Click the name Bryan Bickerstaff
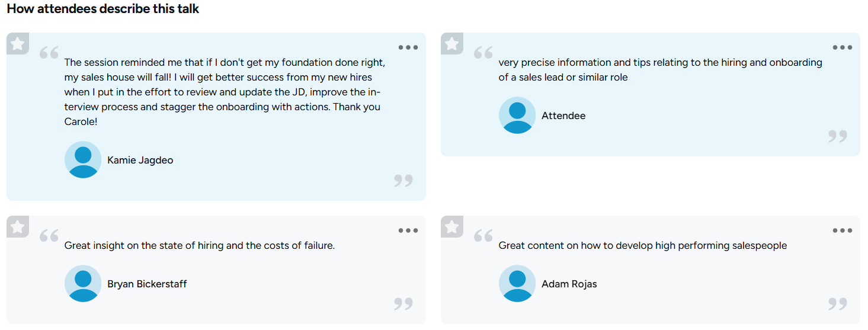 pos(147,284)
